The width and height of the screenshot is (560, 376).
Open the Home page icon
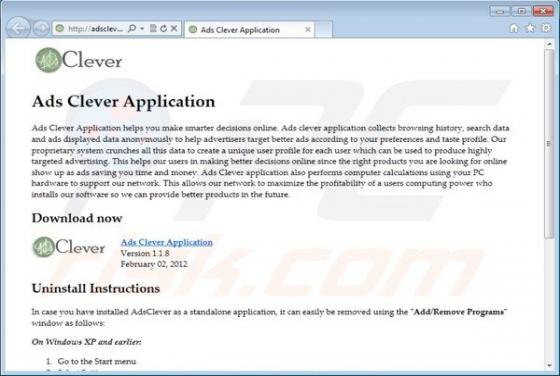(514, 28)
